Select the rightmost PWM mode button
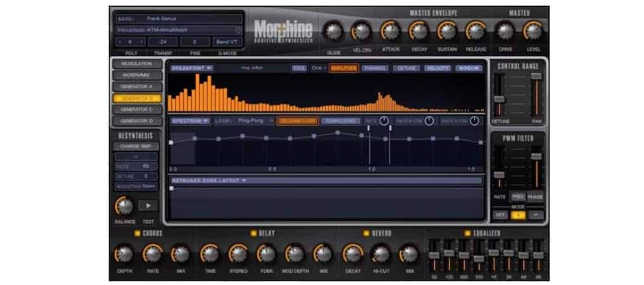This screenshot has height=285, width=644. (536, 215)
